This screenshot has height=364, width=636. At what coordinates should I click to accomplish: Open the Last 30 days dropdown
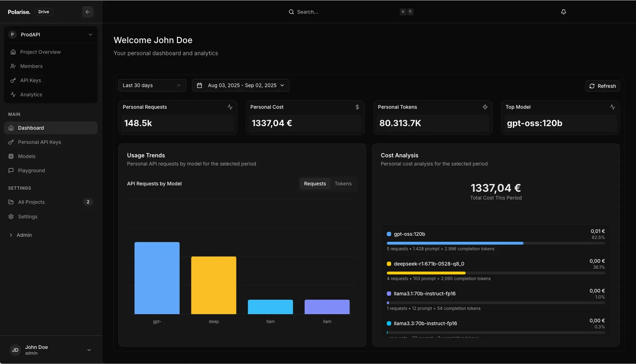(152, 86)
